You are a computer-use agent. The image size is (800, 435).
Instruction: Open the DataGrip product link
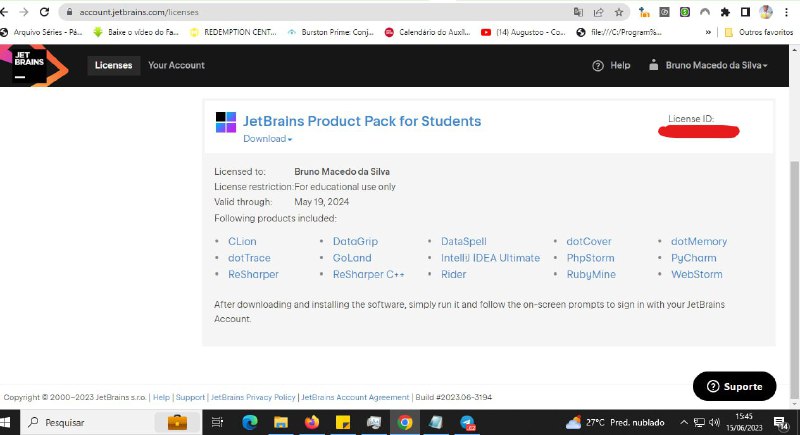tap(355, 241)
